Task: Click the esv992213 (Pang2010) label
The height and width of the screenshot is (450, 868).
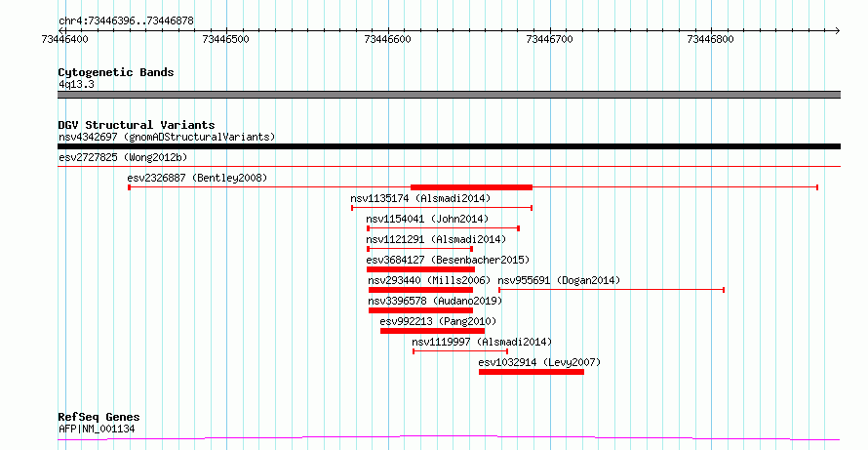Action: pyautogui.click(x=439, y=321)
